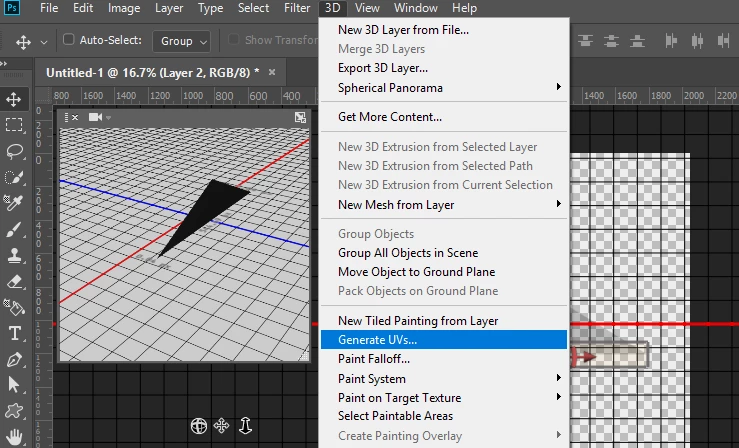Screen dimensions: 739x448
Task: Swap main and secondary 3D views
Action: point(300,117)
